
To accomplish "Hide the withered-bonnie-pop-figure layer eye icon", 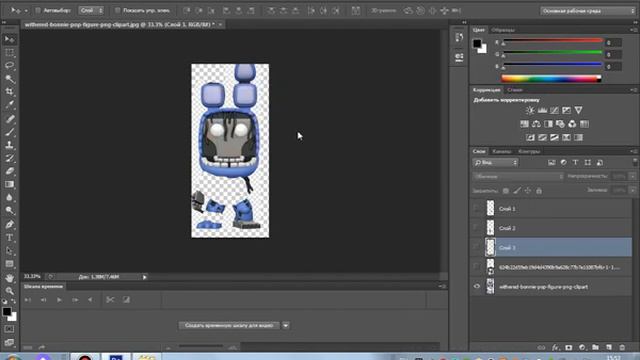I will (x=477, y=287).
